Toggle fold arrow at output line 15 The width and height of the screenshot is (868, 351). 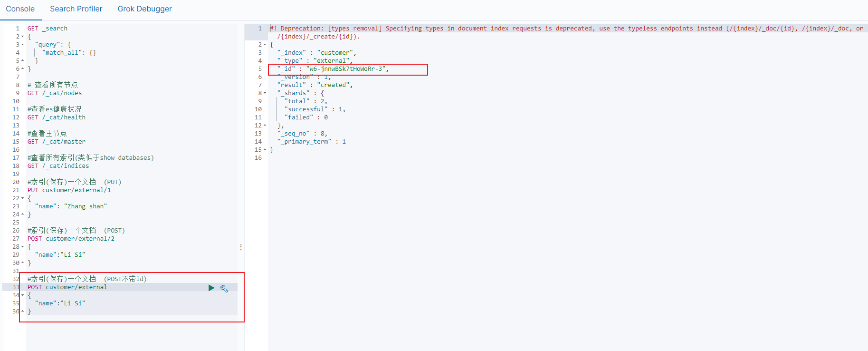point(265,150)
